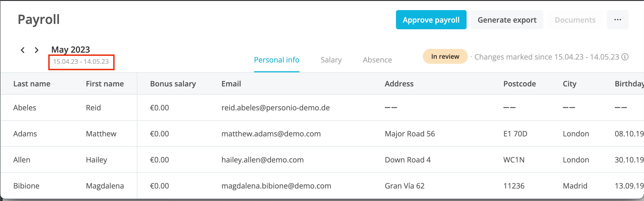Click Approve payroll button
Viewport: 644px width, 201px height.
pyautogui.click(x=431, y=20)
